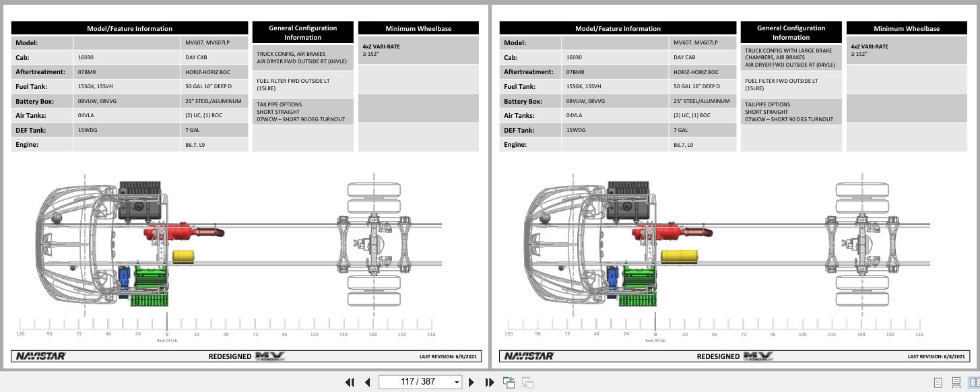
Task: Click Model/Feature Information header on left page
Action: click(129, 28)
